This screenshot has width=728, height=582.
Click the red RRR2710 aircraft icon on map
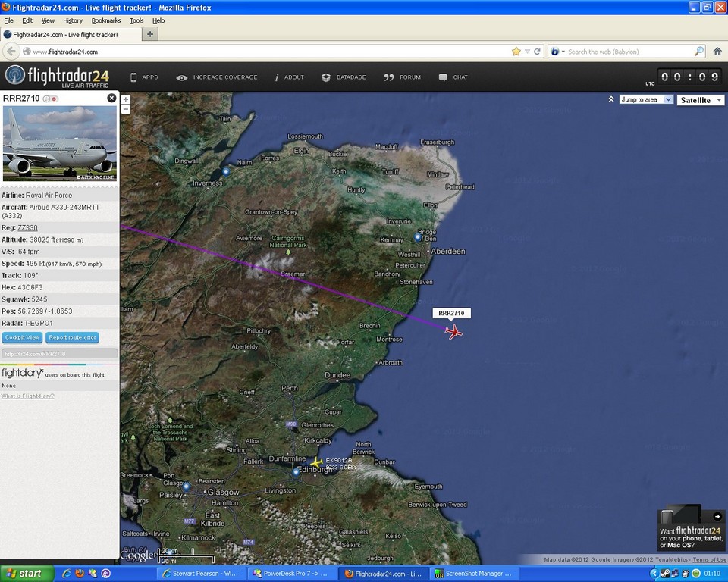453,331
